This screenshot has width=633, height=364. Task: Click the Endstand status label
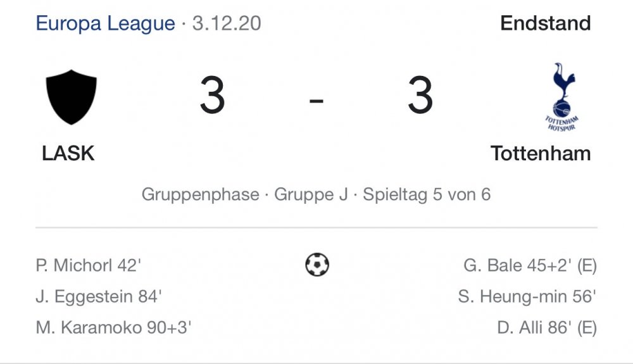point(546,23)
